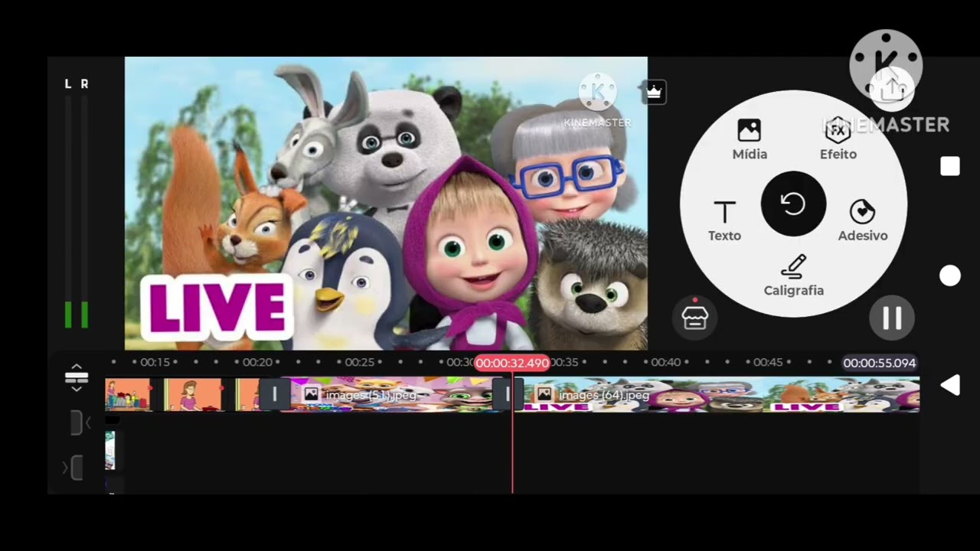The width and height of the screenshot is (980, 551).
Task: Open the Mídia media browser
Action: [x=749, y=140]
